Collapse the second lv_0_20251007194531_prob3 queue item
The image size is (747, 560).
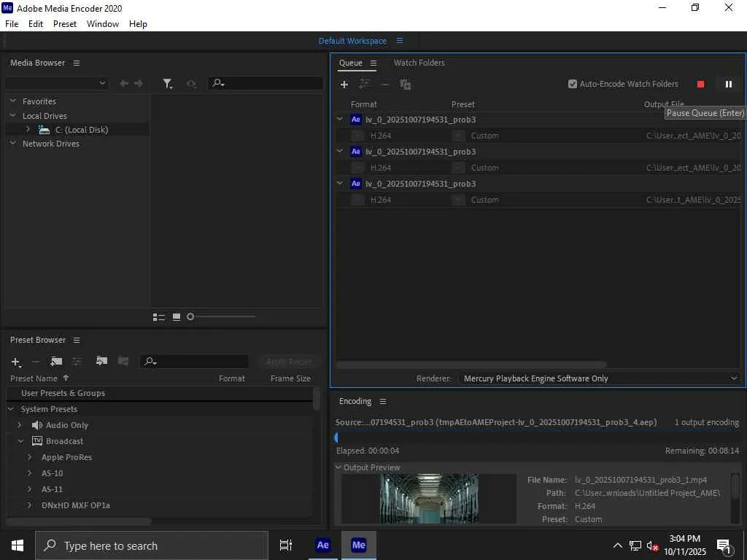[x=340, y=151]
